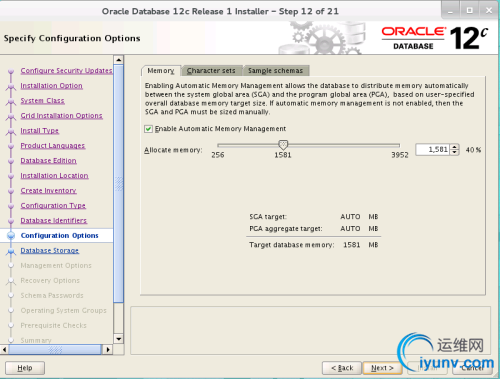Minimize the installer window
The image size is (500, 379).
tap(450, 11)
